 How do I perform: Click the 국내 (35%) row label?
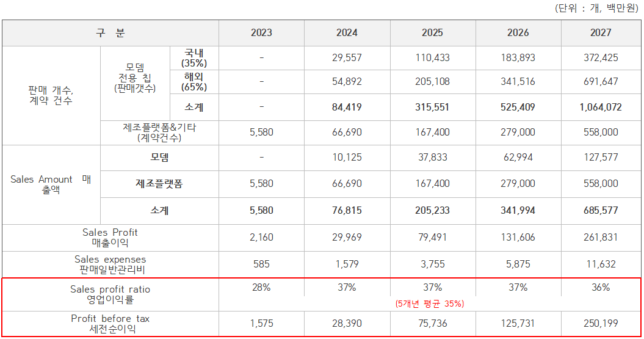click(x=194, y=58)
